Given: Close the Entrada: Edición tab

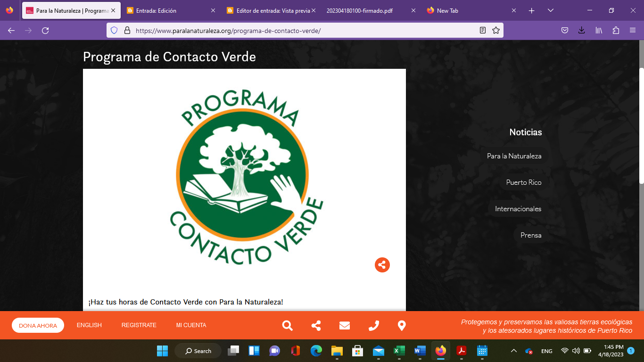Looking at the screenshot, I should click(213, 10).
